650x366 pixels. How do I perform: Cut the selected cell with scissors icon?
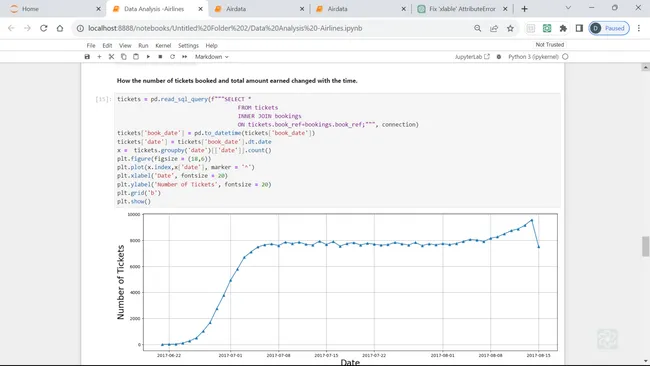point(111,57)
